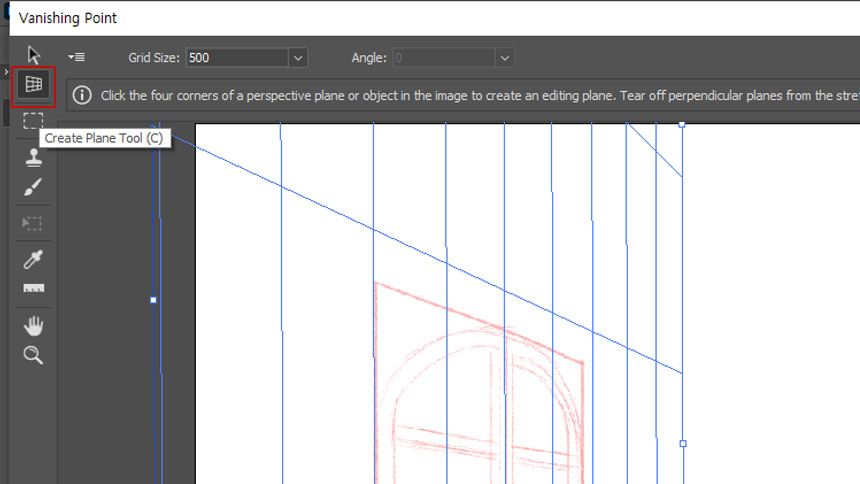Activate the Zoom magnifier tool

[33, 355]
